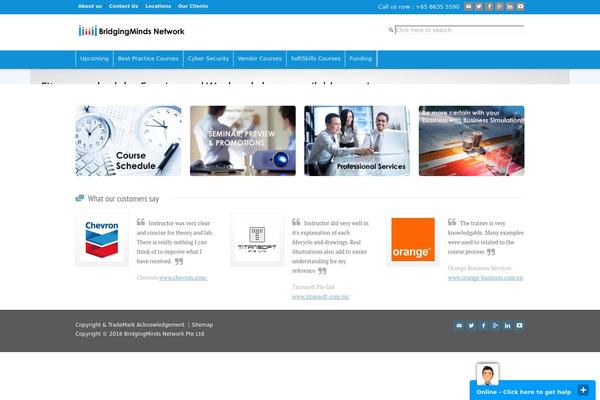Click 'Online - Click here to get help' bar
This screenshot has height=400, width=600.
pos(532,390)
